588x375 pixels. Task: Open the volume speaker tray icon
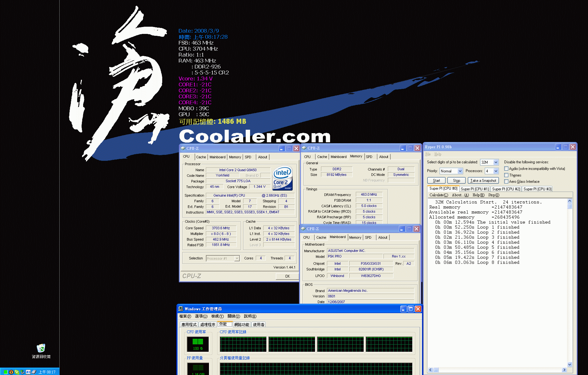(28, 372)
